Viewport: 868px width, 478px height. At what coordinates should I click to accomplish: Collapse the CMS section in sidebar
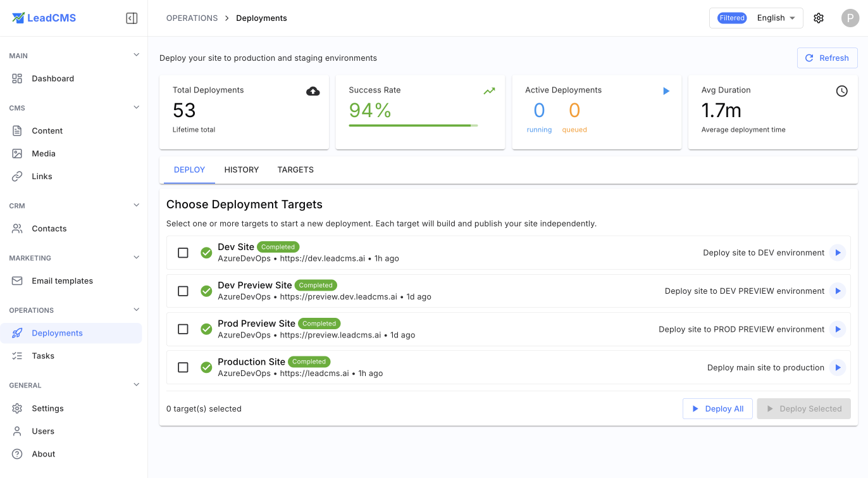click(136, 108)
